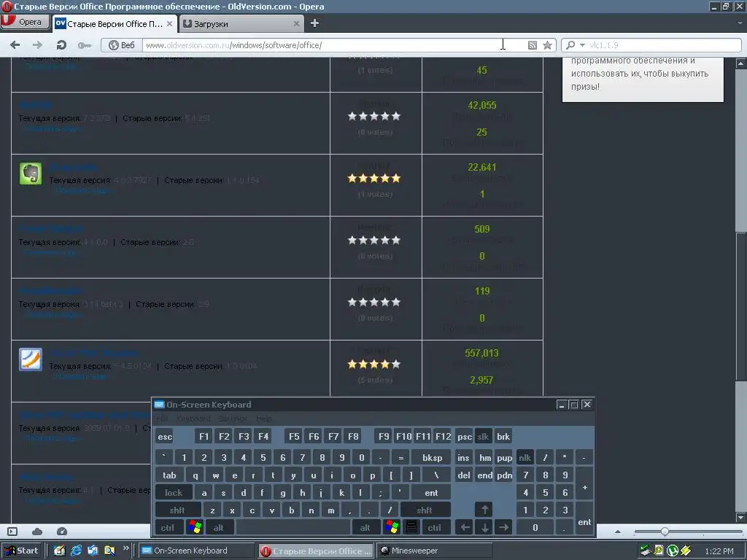The image size is (747, 560).
Task: Open Help menu in On-Screen Keyboard
Action: 264,418
